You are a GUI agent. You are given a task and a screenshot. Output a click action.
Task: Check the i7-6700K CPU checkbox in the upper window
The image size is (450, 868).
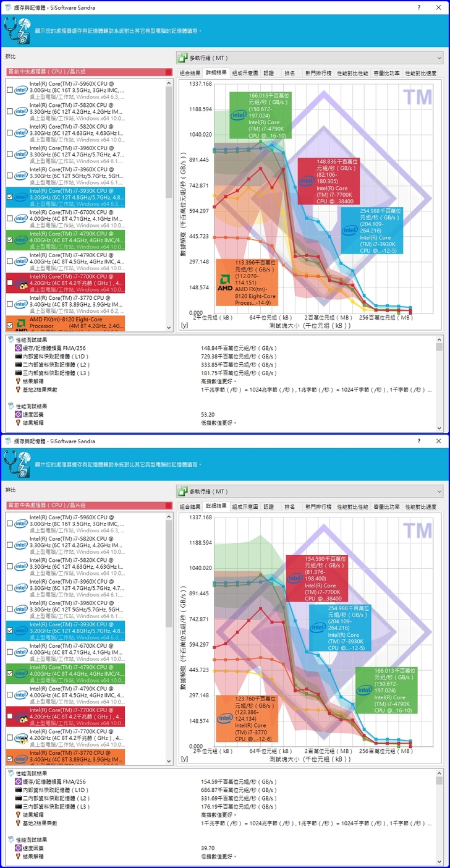point(9,218)
